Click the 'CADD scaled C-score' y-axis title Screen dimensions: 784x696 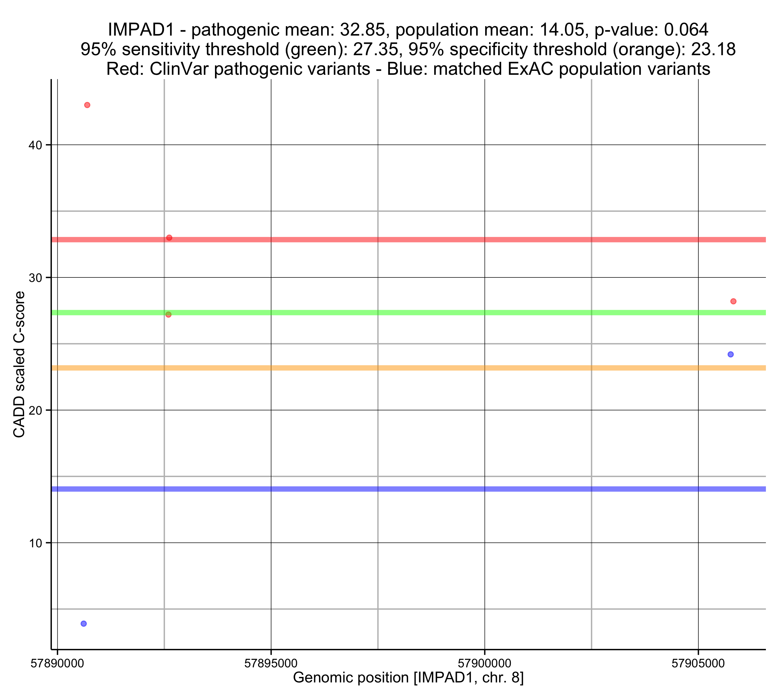click(x=19, y=364)
